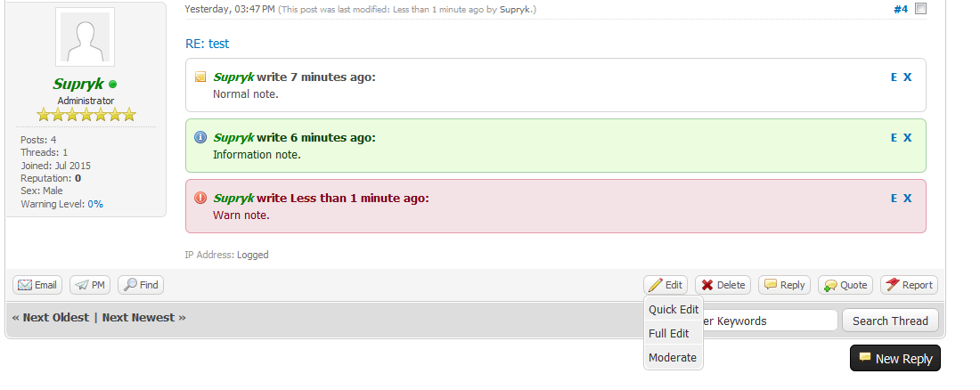The height and width of the screenshot is (390, 980).
Task: Select Full Edit from edit menu
Action: pyautogui.click(x=669, y=334)
